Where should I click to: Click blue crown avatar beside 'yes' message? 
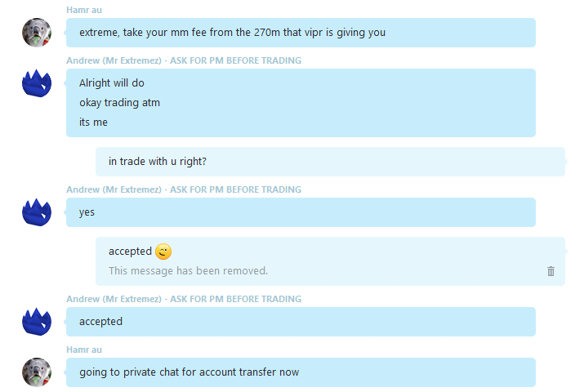[37, 212]
